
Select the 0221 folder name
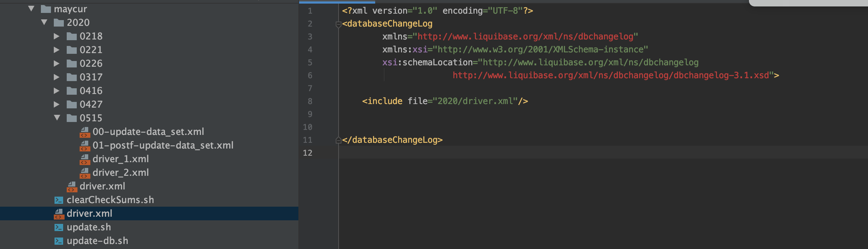click(91, 50)
